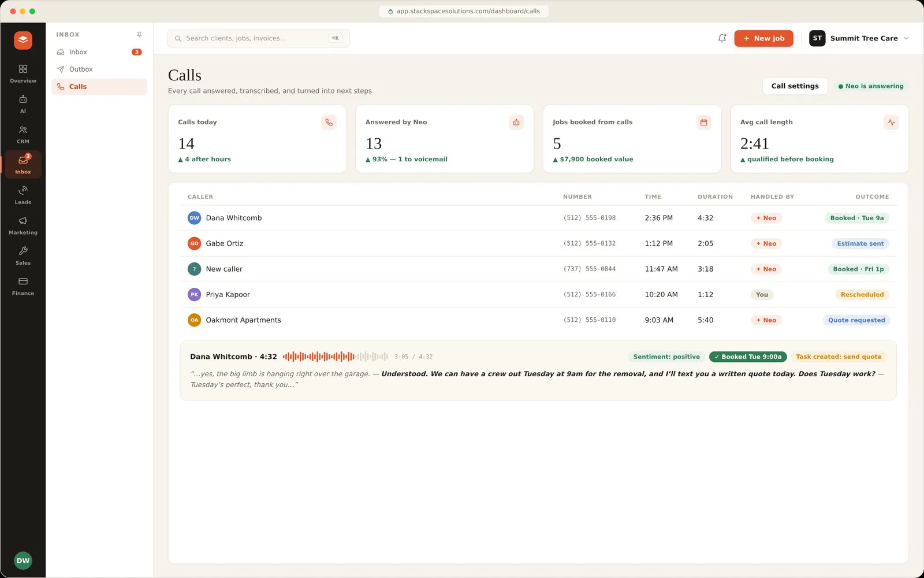Image resolution: width=924 pixels, height=578 pixels.
Task: Click the calendar icon on Jobs booked card
Action: tap(703, 123)
